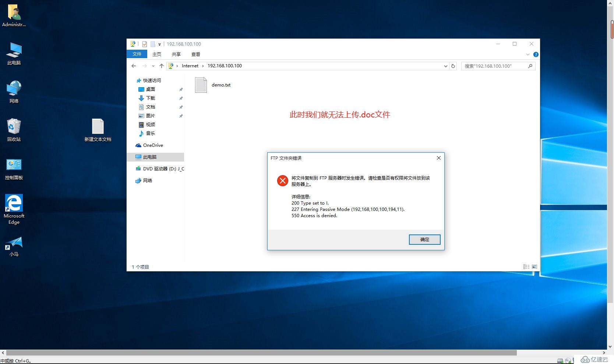The height and width of the screenshot is (364, 614).
Task: Select DVD 驱动器 (D:) in navigation pane
Action: click(x=159, y=169)
